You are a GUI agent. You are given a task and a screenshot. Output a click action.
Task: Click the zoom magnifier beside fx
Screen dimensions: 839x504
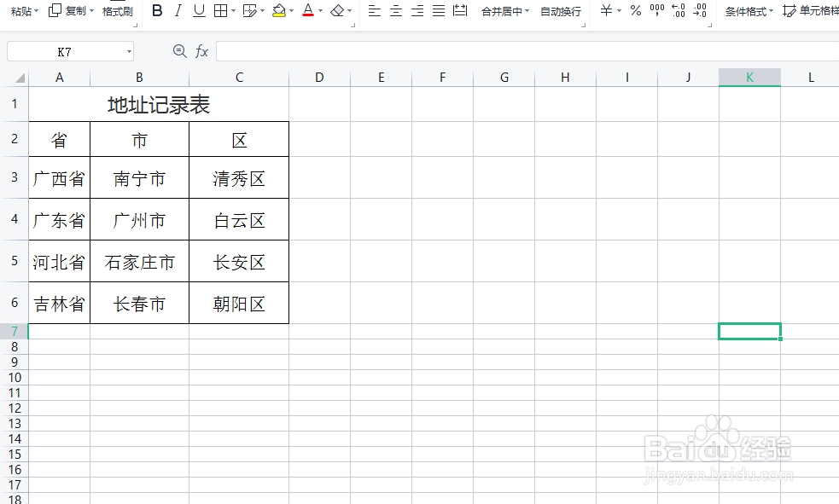point(180,51)
